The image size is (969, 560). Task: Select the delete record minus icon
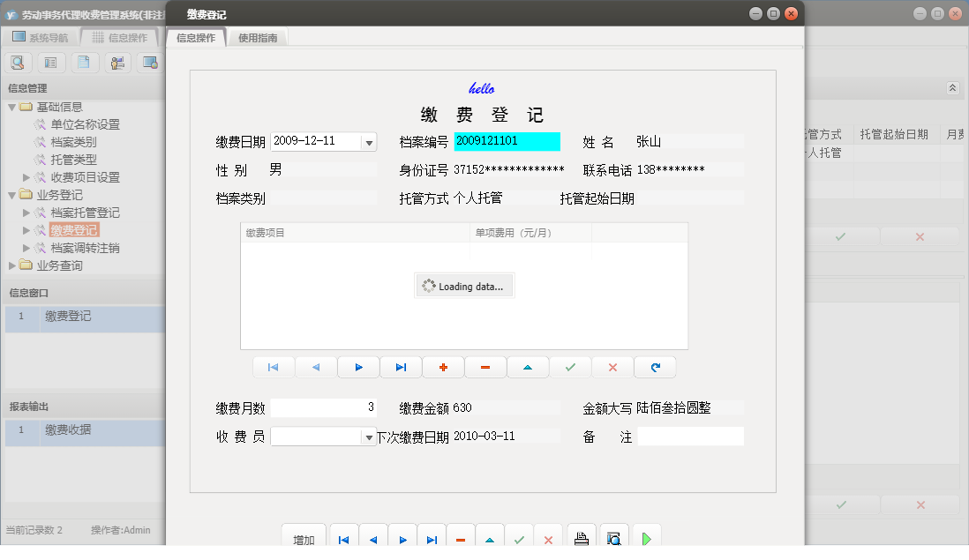coord(485,367)
